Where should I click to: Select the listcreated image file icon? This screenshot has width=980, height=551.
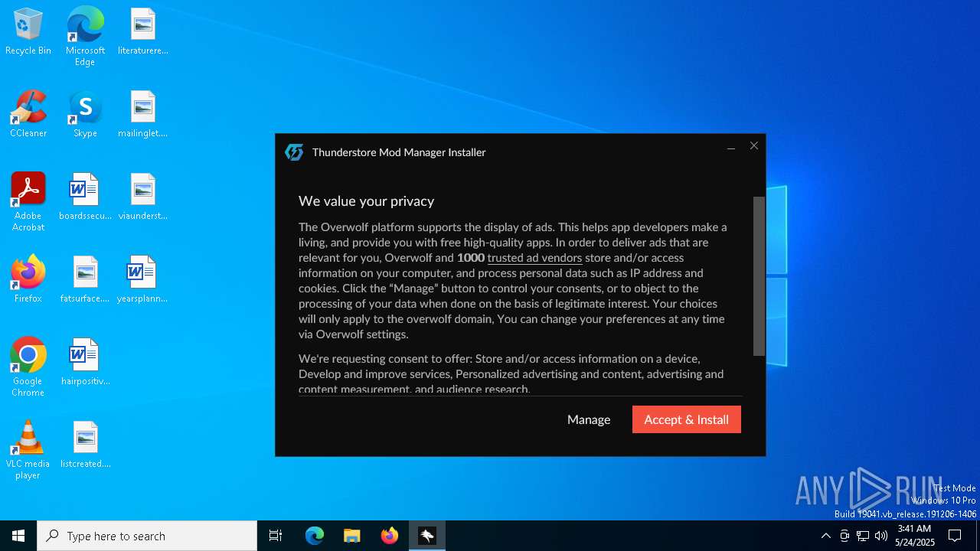pos(85,445)
